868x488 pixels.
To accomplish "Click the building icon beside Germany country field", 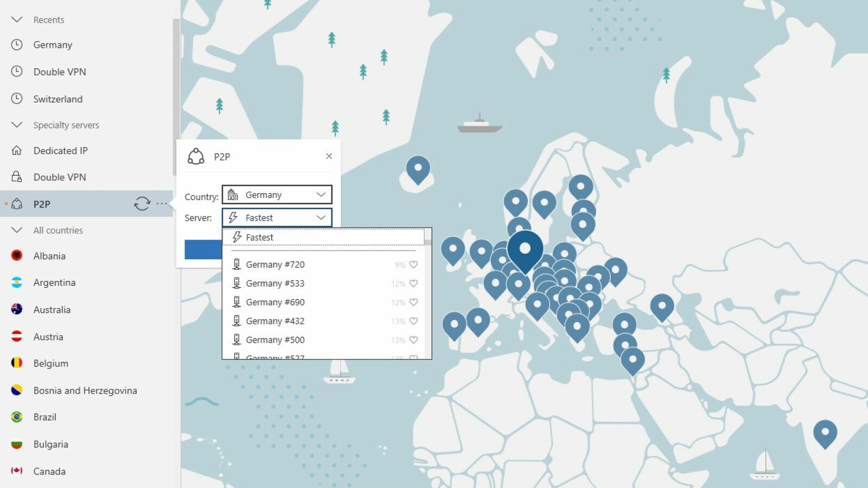I will [x=233, y=194].
